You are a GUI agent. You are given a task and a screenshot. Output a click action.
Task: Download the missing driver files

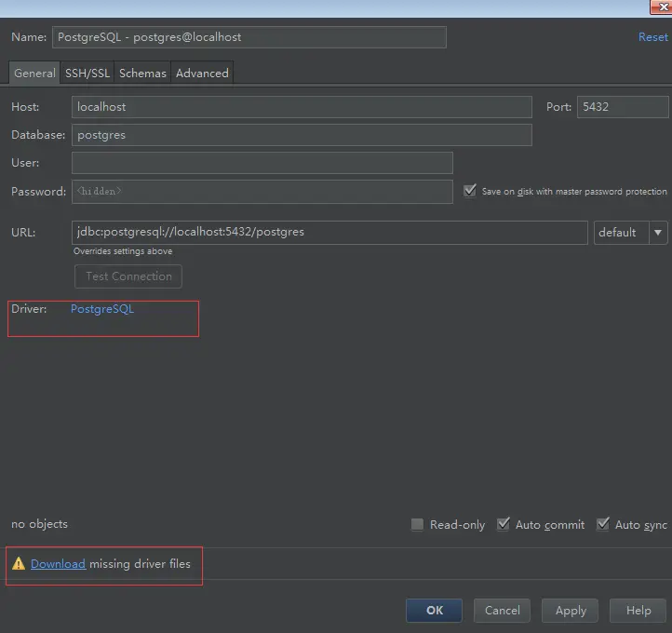(58, 563)
